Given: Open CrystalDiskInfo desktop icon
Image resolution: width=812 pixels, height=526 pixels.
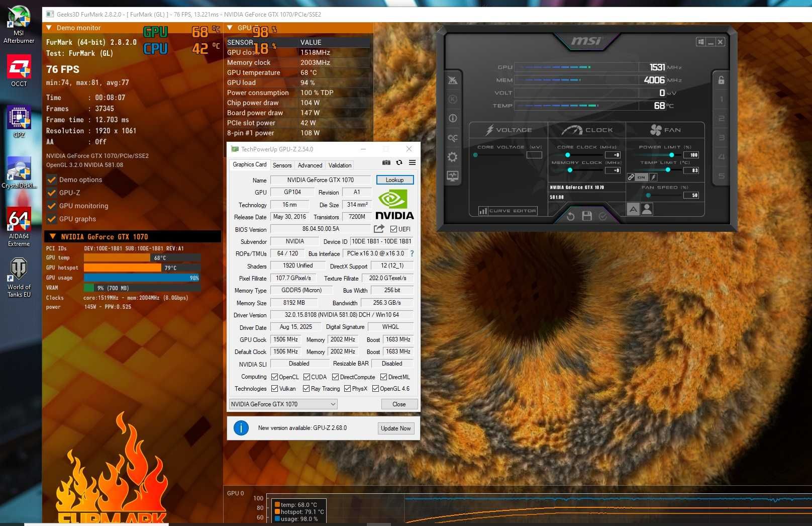Looking at the screenshot, I should [19, 172].
